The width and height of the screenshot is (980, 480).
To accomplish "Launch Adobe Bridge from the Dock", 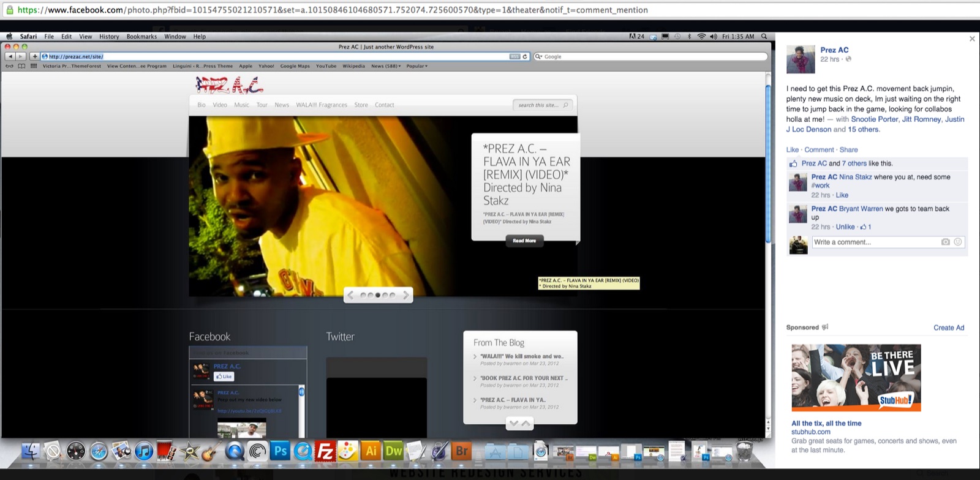I will [461, 451].
